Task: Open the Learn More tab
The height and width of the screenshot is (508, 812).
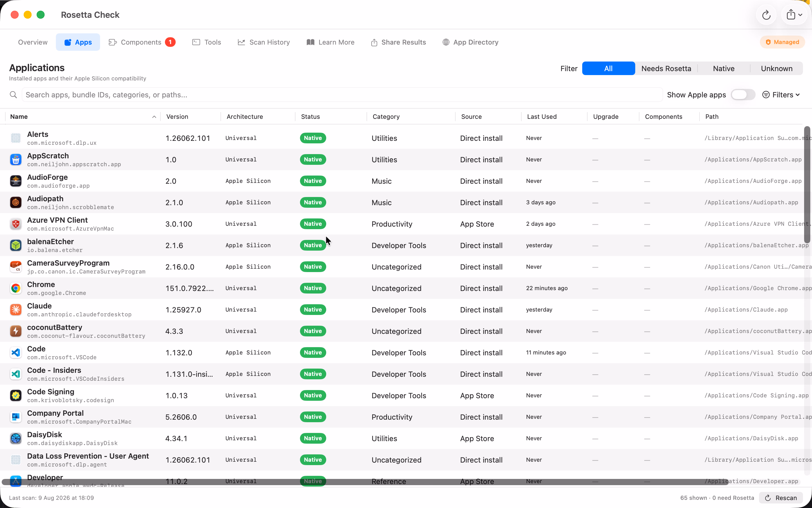Action: [x=330, y=42]
